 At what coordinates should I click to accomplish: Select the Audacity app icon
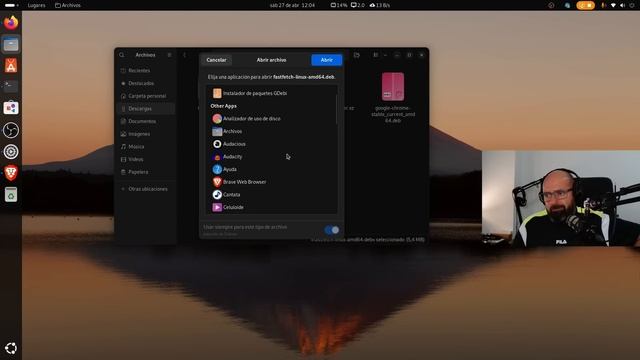click(217, 156)
